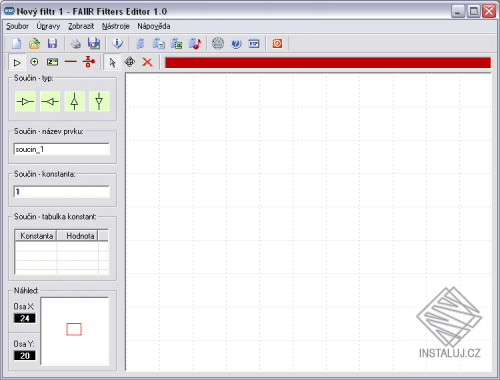Screen dimensions: 500x380
Task: Choose the upward-pointing multiplier type
Action: (x=75, y=101)
